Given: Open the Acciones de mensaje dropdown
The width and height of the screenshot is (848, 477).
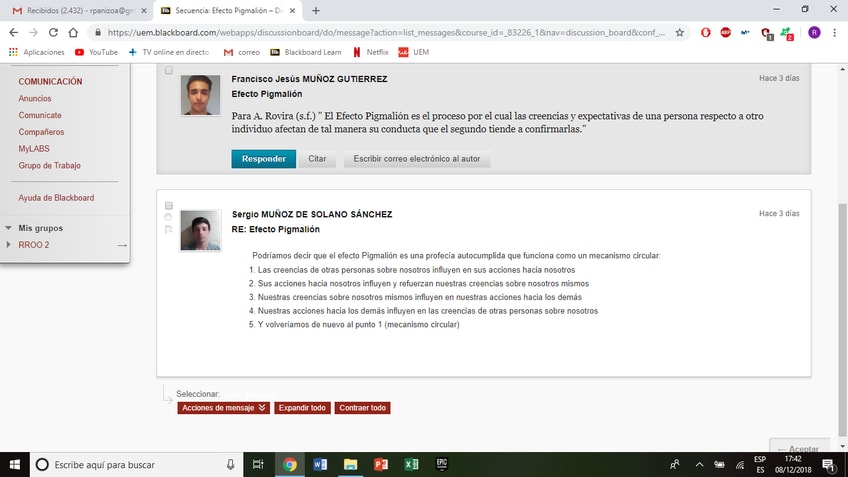Looking at the screenshot, I should click(x=224, y=408).
